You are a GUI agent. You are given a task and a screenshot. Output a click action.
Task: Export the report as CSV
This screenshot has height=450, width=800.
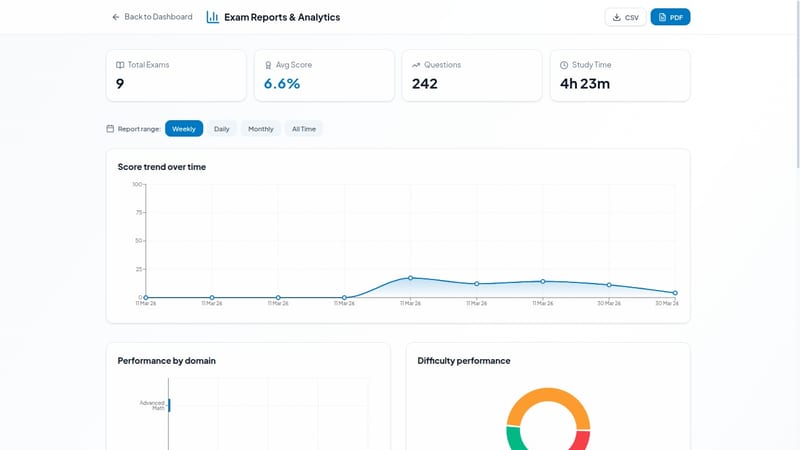point(626,17)
